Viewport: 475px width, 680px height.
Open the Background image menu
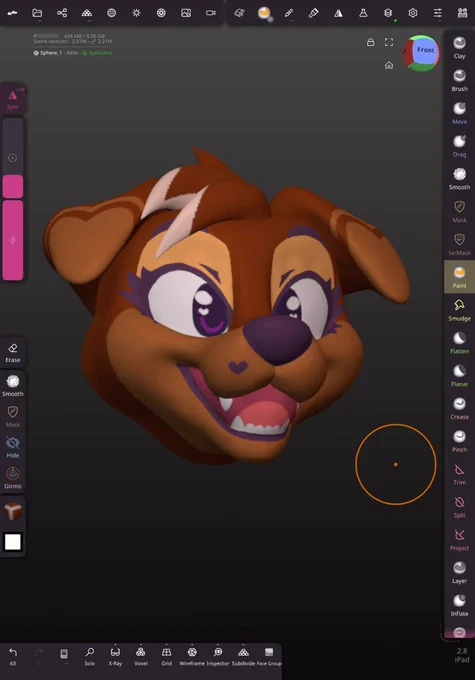pos(186,13)
